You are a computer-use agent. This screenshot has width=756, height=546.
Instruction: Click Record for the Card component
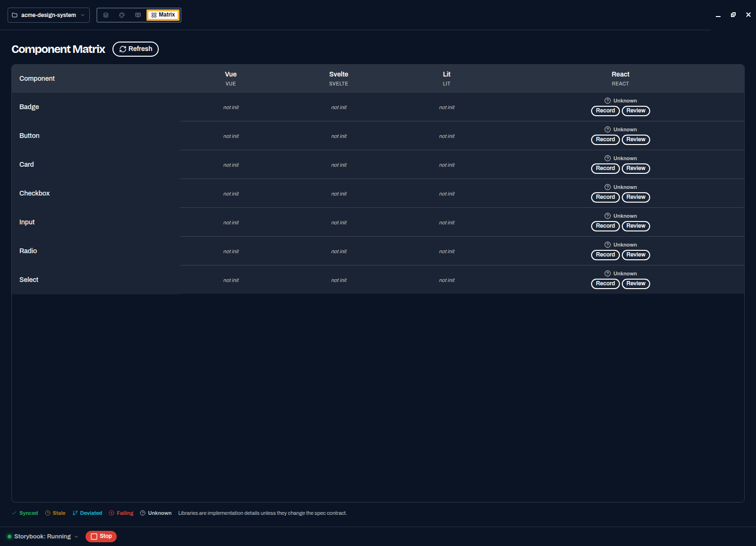click(x=605, y=169)
